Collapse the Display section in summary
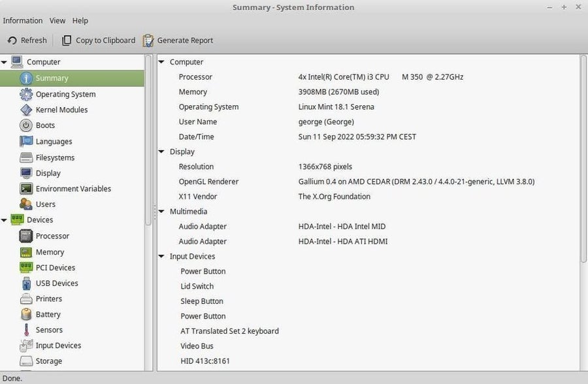Viewport: 588px width, 384px height. tap(161, 152)
